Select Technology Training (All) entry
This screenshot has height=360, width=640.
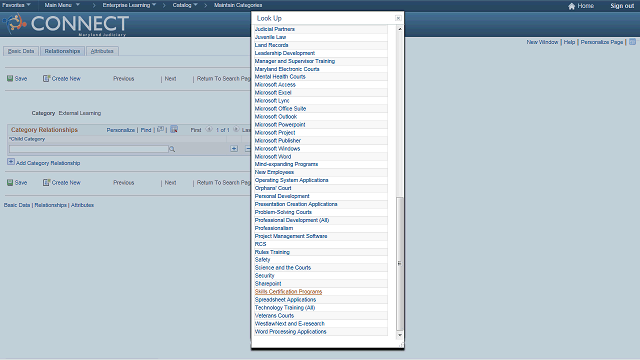(285, 308)
